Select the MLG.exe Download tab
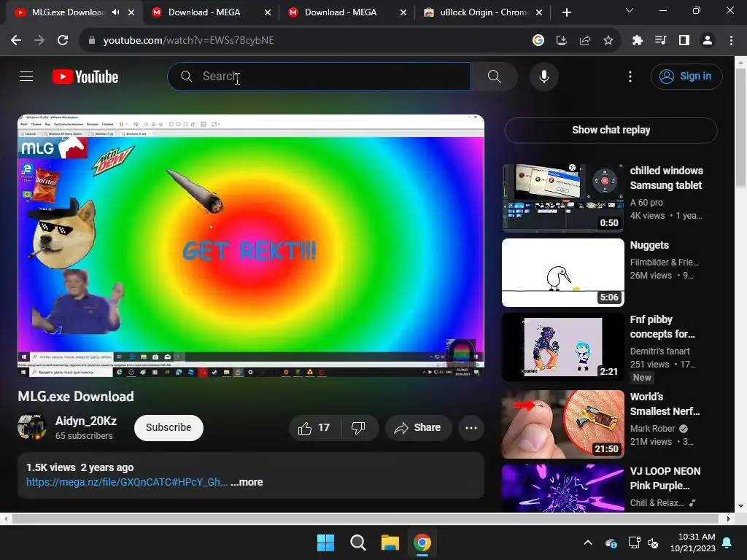Viewport: 747px width, 560px height. [x=68, y=12]
